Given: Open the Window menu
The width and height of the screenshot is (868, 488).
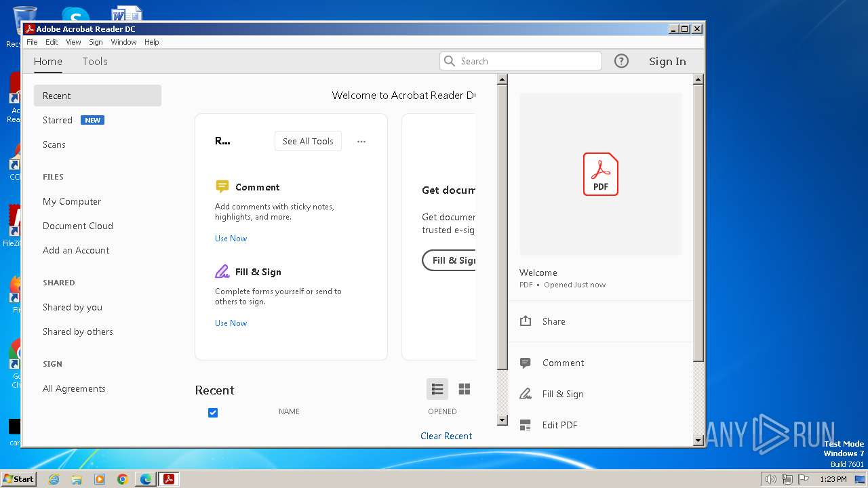Looking at the screenshot, I should point(123,42).
